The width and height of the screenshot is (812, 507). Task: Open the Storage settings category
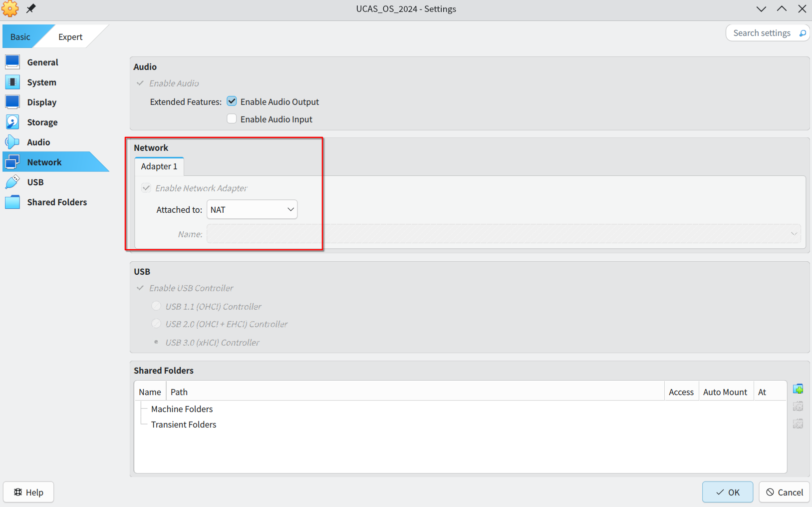pyautogui.click(x=42, y=122)
